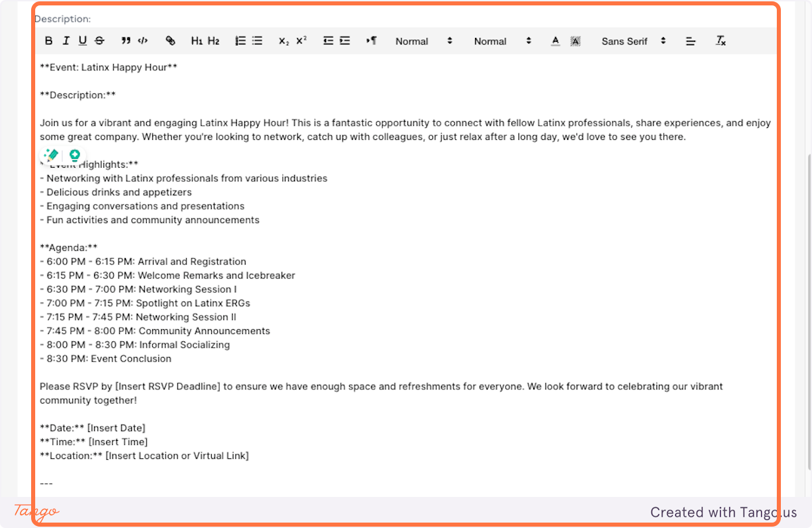This screenshot has height=528, width=812.
Task: Expand the Sans Serif font dropdown
Action: click(x=633, y=41)
